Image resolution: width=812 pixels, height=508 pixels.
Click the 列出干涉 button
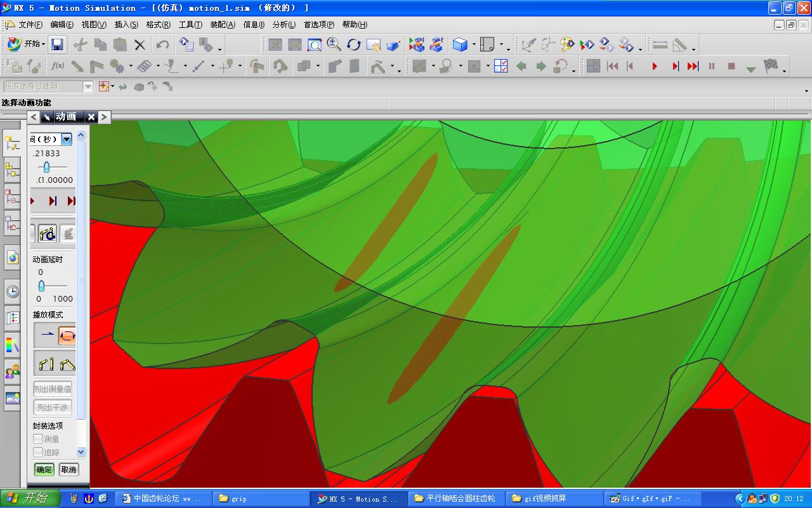click(53, 408)
